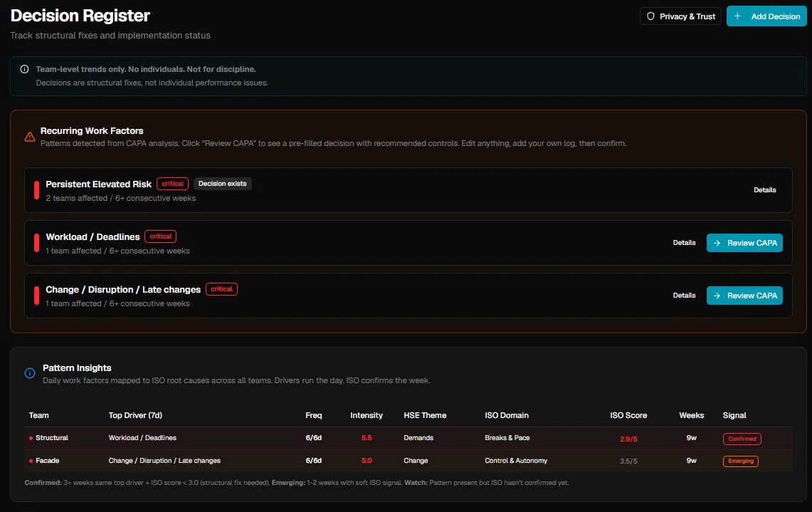Click the red severity bar for Workload / Deadlines
Screen dimensions: 812x512
pos(37,243)
